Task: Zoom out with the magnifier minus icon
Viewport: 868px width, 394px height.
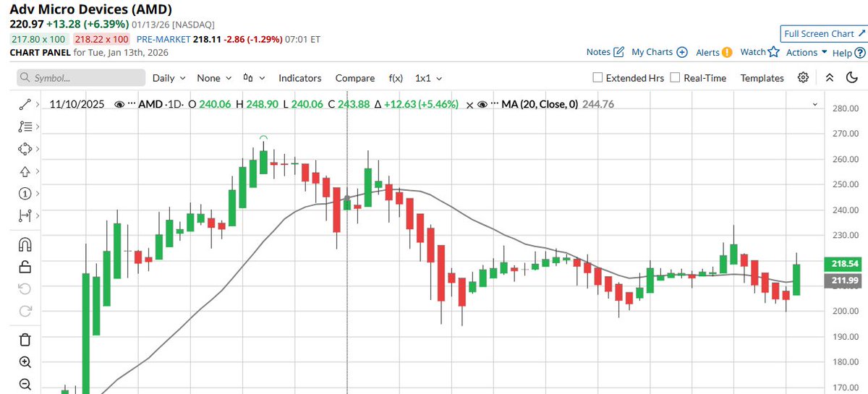Action: (25, 385)
